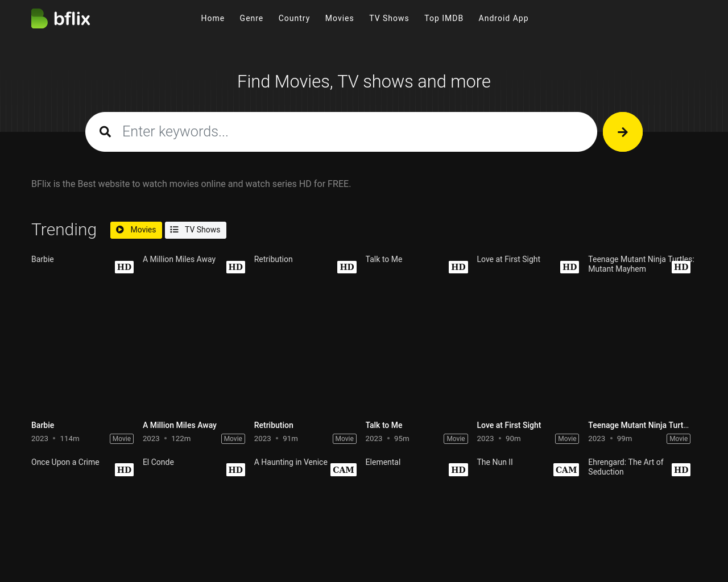Click the HD badge on Love at First Sight
This screenshot has height=582, width=728.
tap(569, 267)
